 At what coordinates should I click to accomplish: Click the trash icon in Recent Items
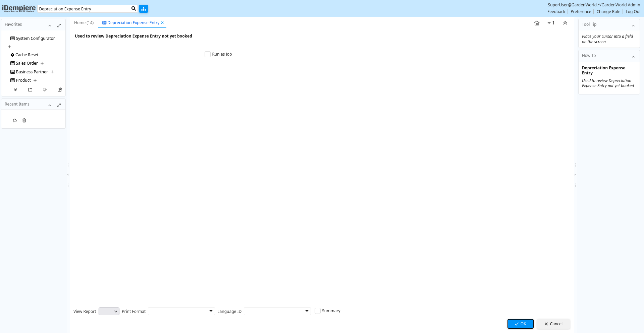pos(24,121)
